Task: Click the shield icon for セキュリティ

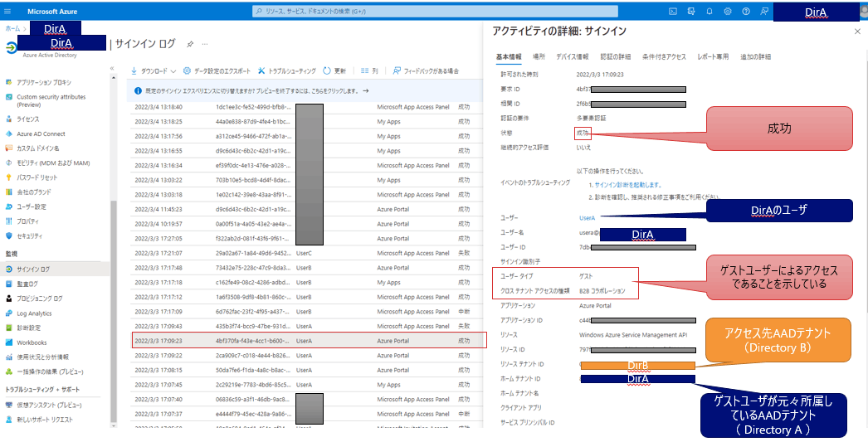Action: [8, 236]
